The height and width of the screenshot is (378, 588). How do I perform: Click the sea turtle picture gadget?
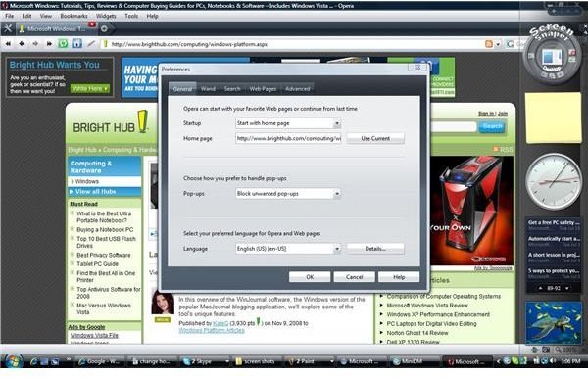pos(554,322)
